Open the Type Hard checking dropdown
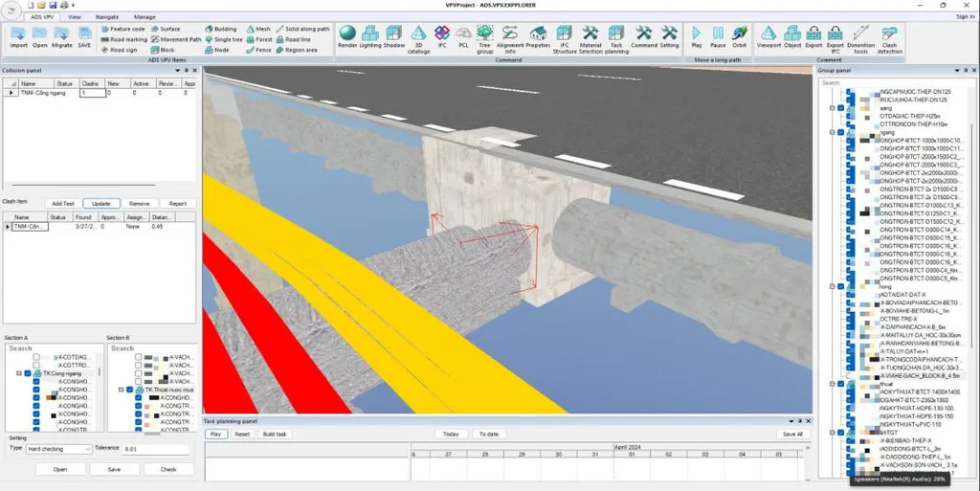 click(x=59, y=449)
